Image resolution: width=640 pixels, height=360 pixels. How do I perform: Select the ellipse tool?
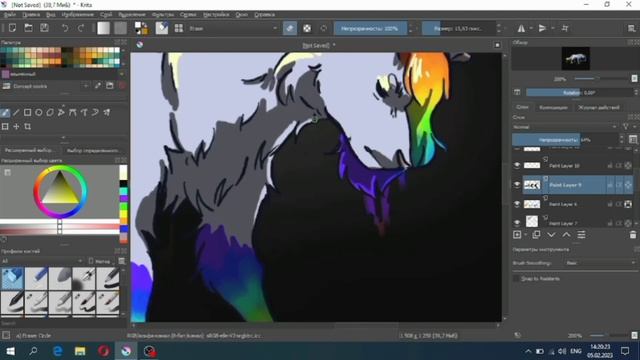(x=39, y=112)
